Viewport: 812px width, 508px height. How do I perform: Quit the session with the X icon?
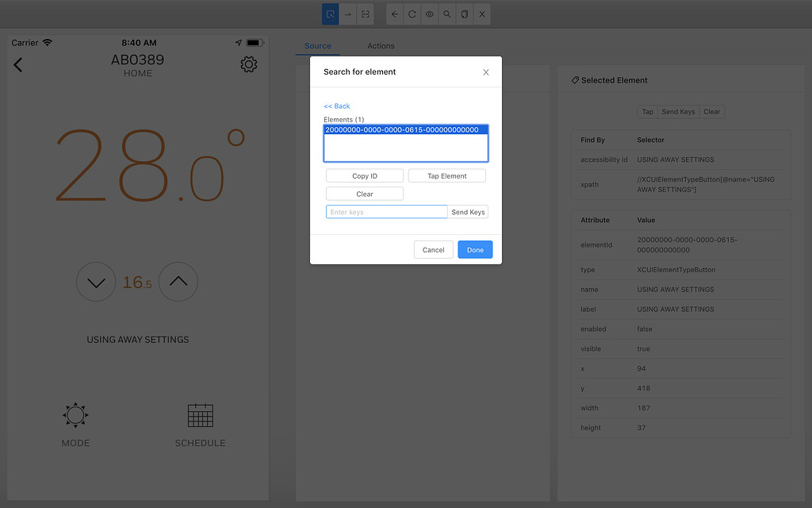pos(482,13)
